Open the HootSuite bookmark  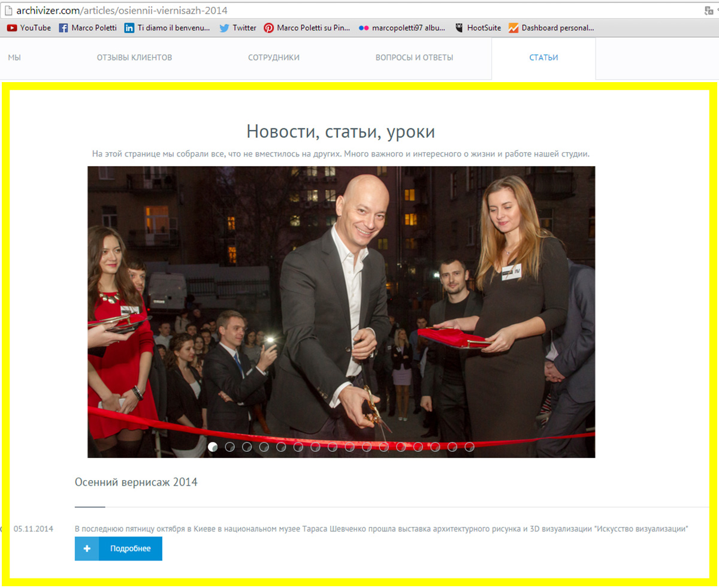[478, 28]
